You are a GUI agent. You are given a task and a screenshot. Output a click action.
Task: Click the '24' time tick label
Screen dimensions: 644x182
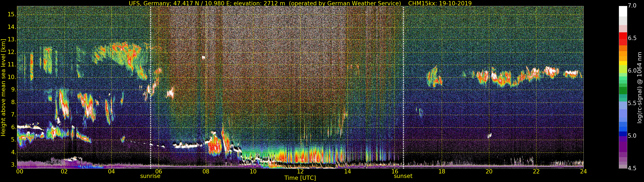(583, 172)
